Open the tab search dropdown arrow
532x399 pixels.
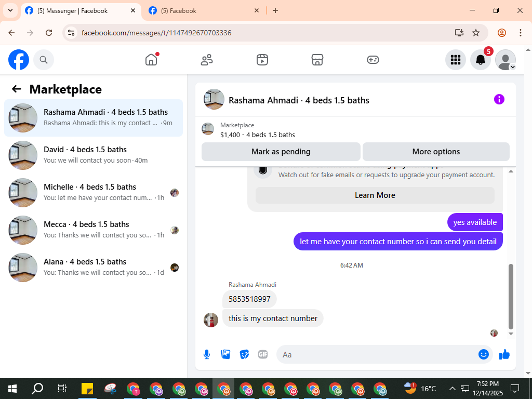pos(10,10)
